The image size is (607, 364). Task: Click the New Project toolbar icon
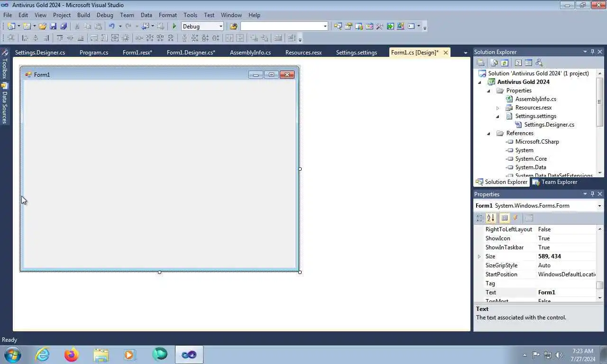pyautogui.click(x=11, y=27)
